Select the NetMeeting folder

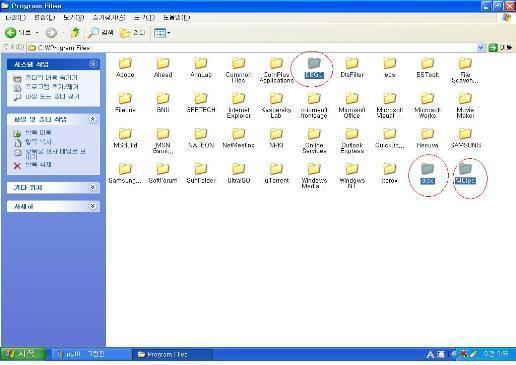click(x=239, y=138)
